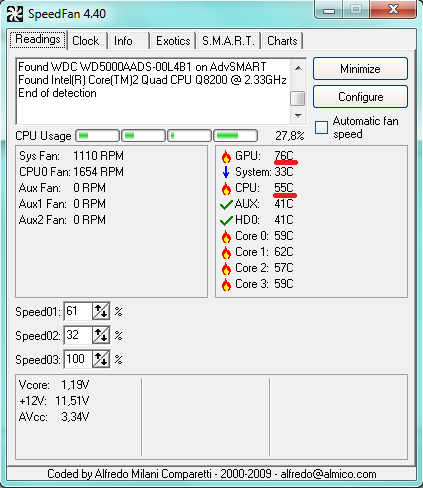Click the 'AVcc: 3,34V' voltage reading
This screenshot has height=488, width=423.
coord(54,417)
